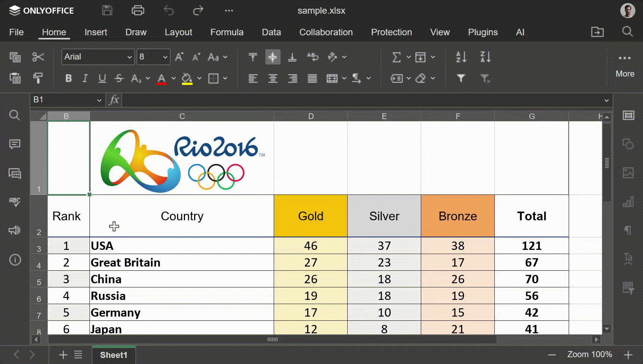Open the font size dropdown
The width and height of the screenshot is (643, 364).
(165, 57)
